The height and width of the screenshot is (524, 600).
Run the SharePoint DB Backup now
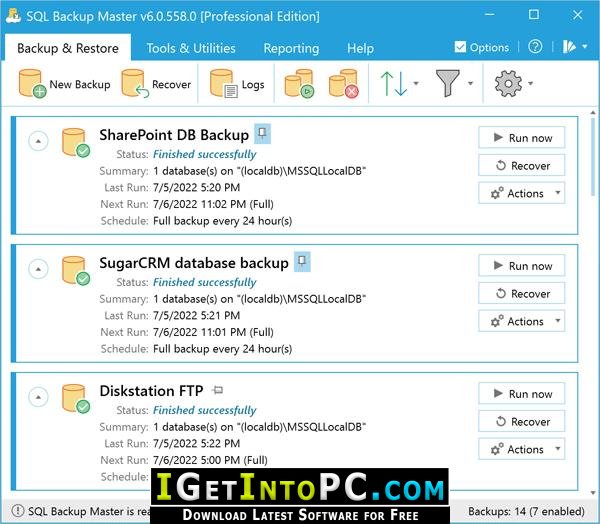point(521,138)
